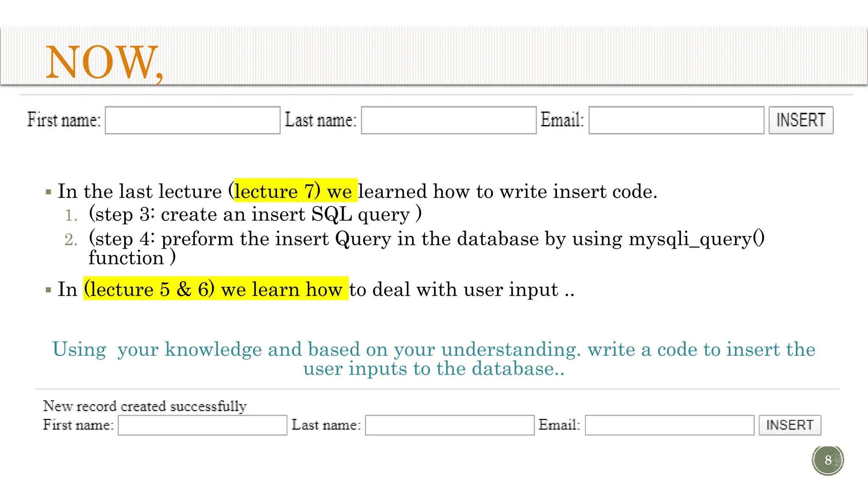The height and width of the screenshot is (488, 868).
Task: Click 'Last name:' label in top form
Action: [321, 120]
